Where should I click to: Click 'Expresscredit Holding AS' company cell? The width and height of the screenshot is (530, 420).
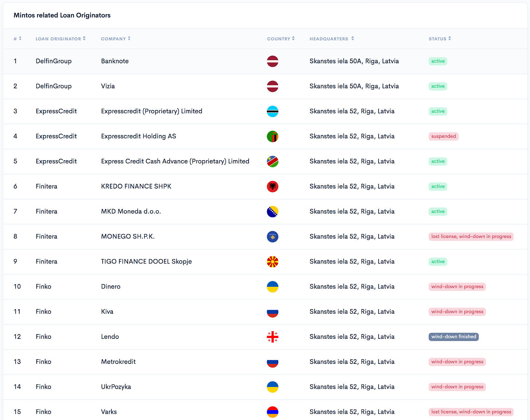[138, 136]
